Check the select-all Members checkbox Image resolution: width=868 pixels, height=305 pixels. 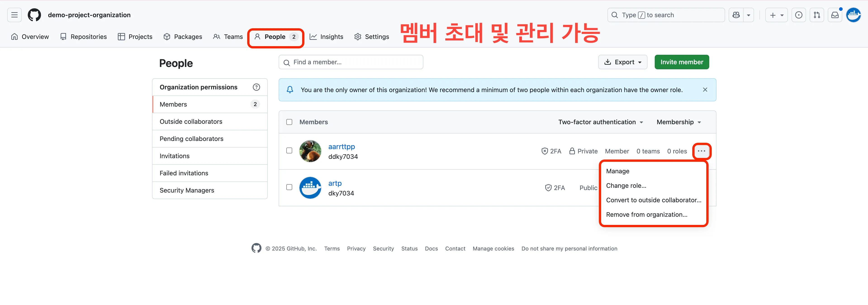(x=289, y=122)
